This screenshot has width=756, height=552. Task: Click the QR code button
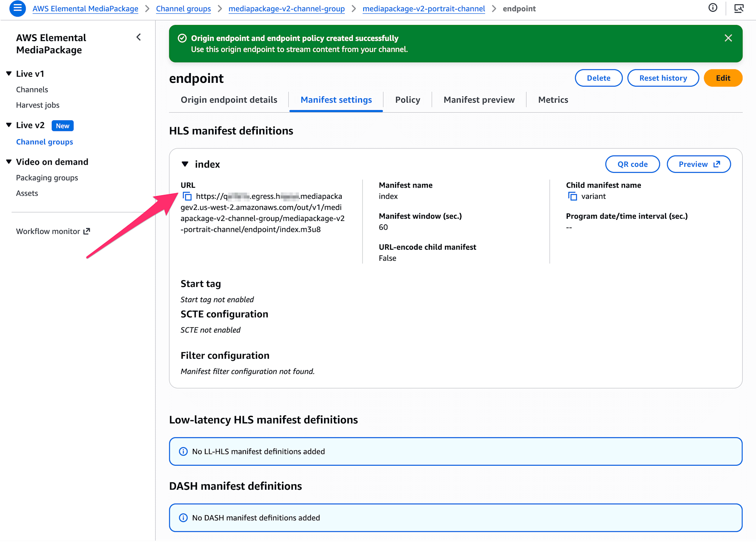[632, 164]
